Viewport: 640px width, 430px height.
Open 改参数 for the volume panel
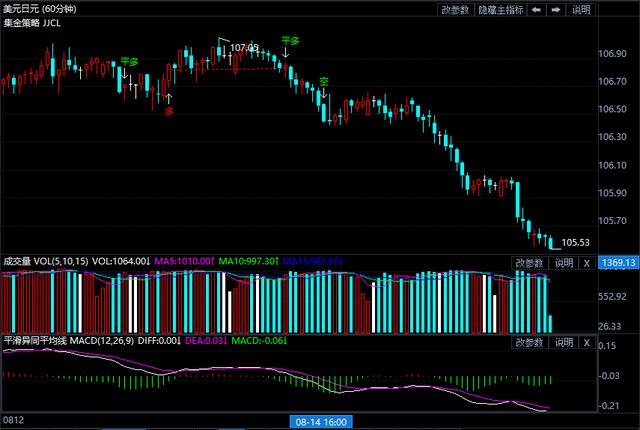tap(530, 262)
